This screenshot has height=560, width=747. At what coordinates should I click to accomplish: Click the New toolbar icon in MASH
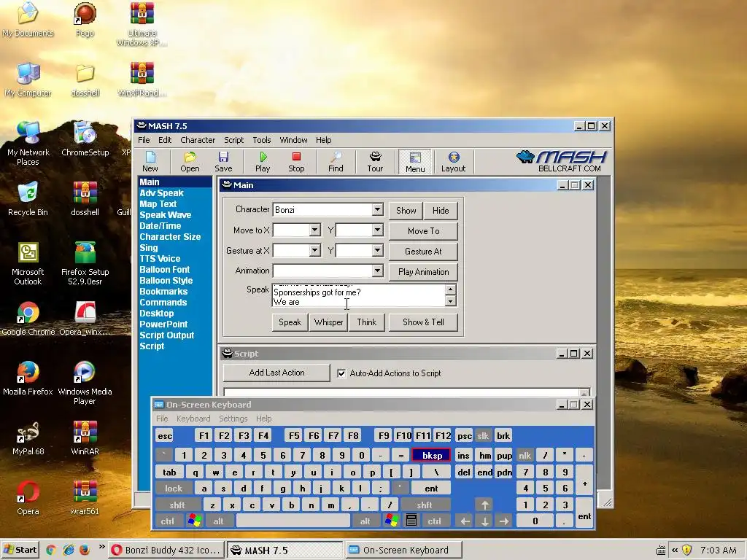(x=150, y=161)
